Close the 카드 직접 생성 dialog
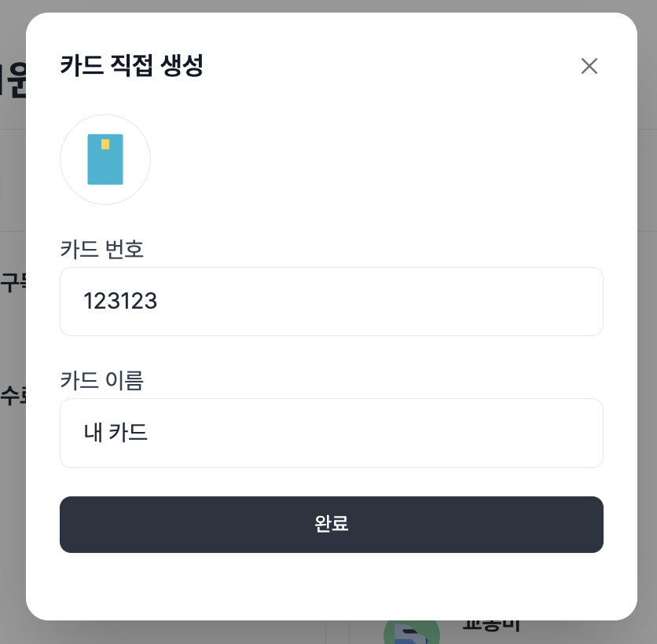Screen dimensions: 657x644 pyautogui.click(x=589, y=66)
